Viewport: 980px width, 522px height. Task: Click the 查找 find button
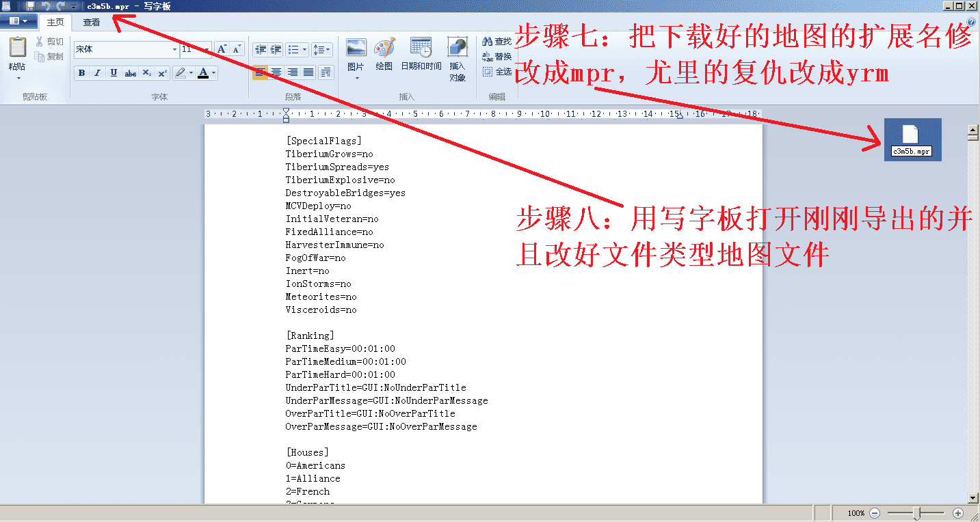[496, 42]
